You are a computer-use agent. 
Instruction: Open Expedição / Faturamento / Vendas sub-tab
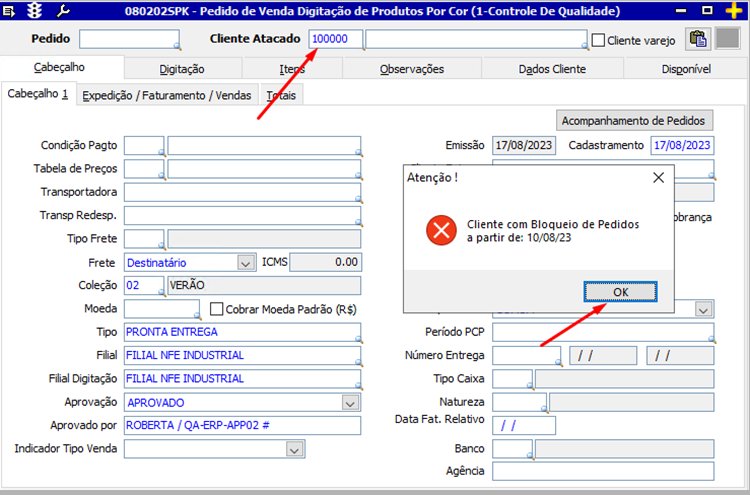(x=166, y=95)
